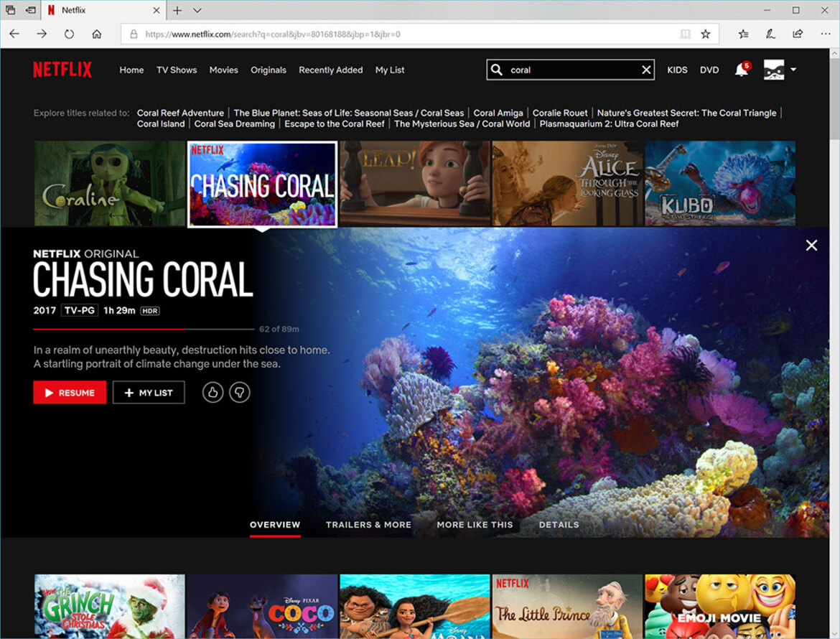Click the browser home icon
The height and width of the screenshot is (639, 840).
[96, 34]
